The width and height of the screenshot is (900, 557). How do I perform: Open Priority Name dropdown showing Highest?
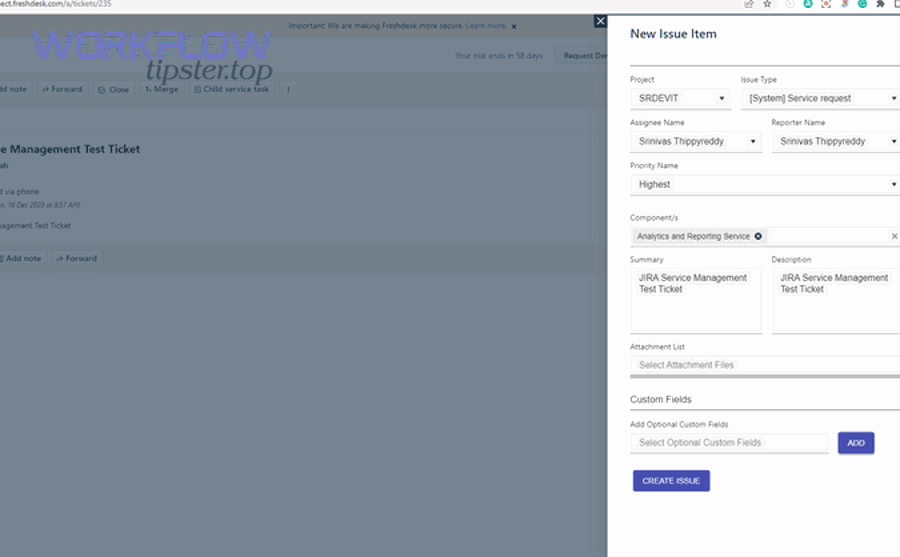coord(765,184)
